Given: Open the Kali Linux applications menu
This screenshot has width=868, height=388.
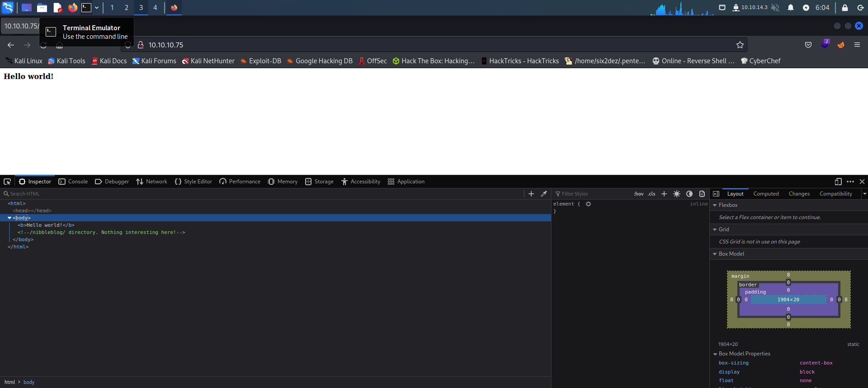Looking at the screenshot, I should tap(8, 8).
